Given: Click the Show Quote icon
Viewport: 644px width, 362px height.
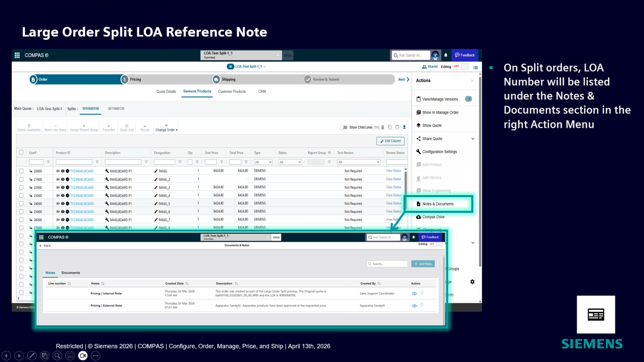Looking at the screenshot, I should tap(419, 125).
